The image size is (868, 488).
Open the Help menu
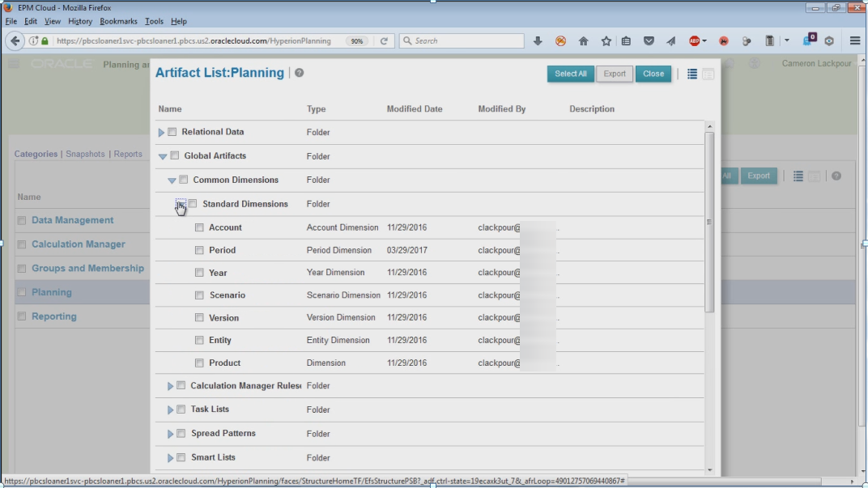pyautogui.click(x=178, y=21)
